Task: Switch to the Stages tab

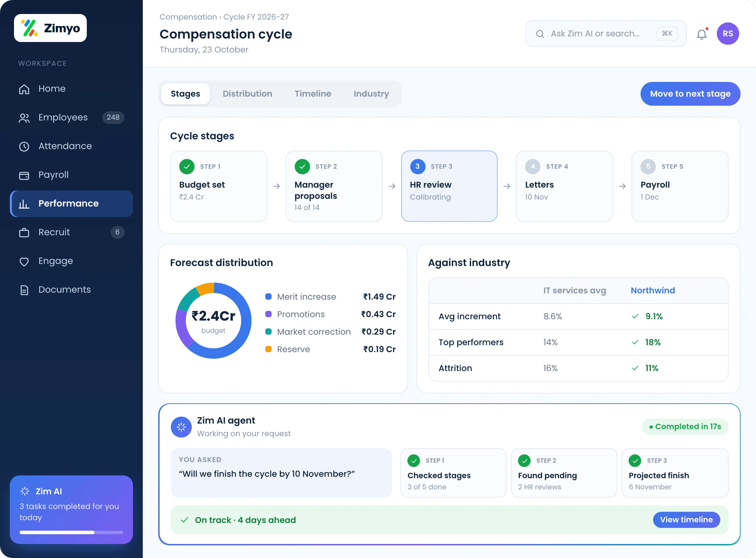Action: 185,94
